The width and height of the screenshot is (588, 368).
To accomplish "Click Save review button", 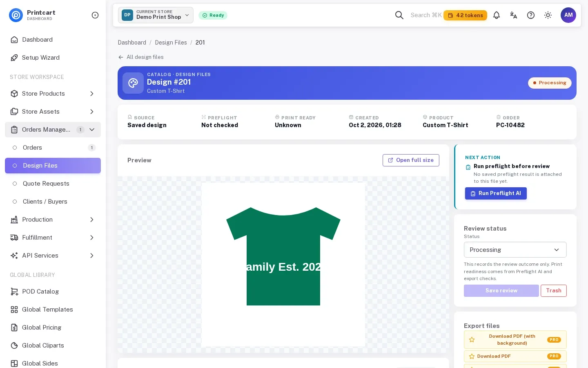I will coord(501,291).
